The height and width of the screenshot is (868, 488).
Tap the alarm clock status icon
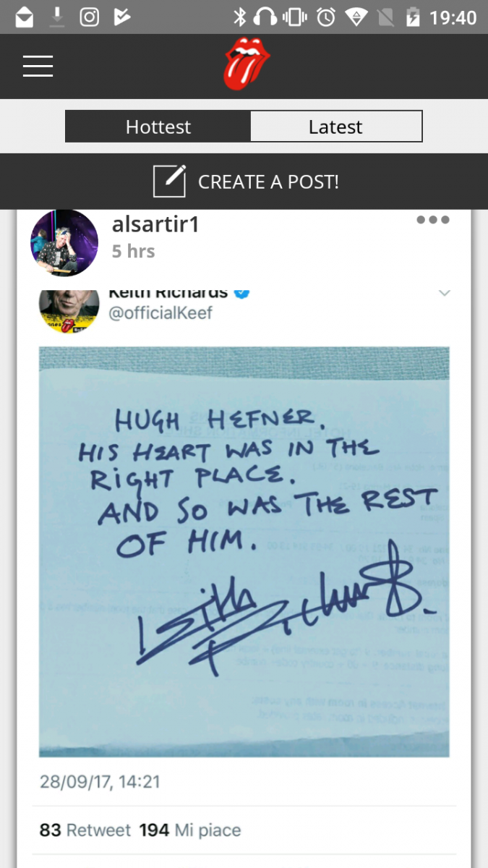[x=326, y=17]
